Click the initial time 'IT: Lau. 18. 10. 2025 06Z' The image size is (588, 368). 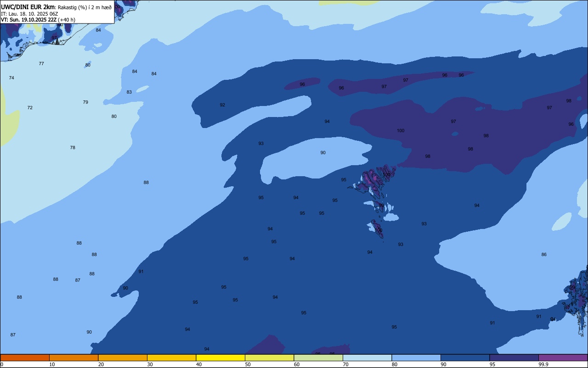point(29,14)
